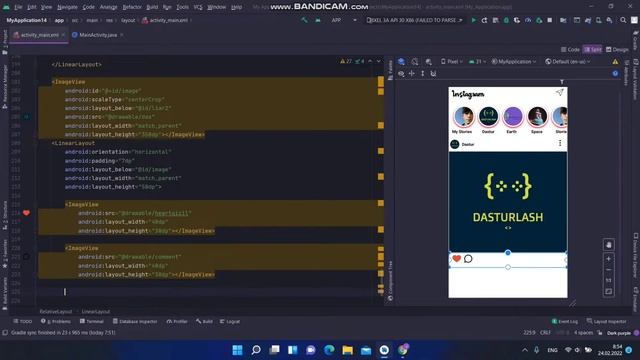The width and height of the screenshot is (640, 360).
Task: Zoom out the preview with the minus button
Action: [609, 270]
